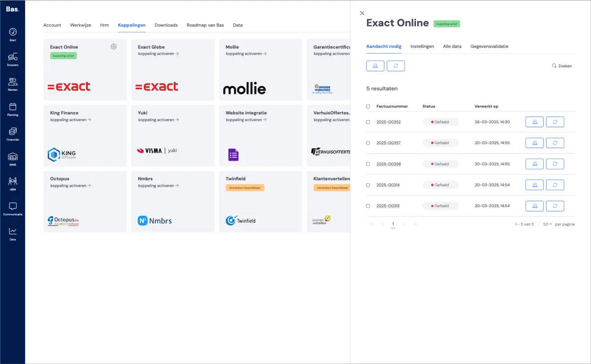Viewport: 591px width, 364px height.
Task: Click the search magnifier Zoeken
Action: point(562,66)
